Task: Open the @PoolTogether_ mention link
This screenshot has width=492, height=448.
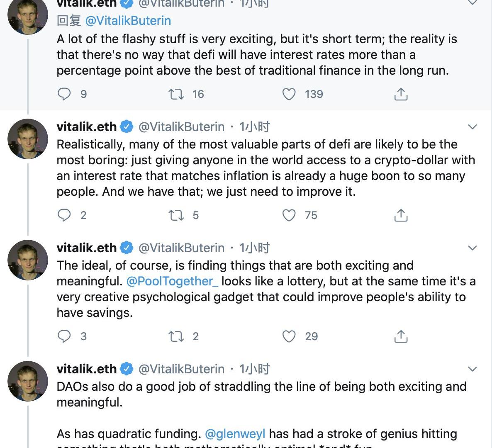Action: tap(172, 281)
